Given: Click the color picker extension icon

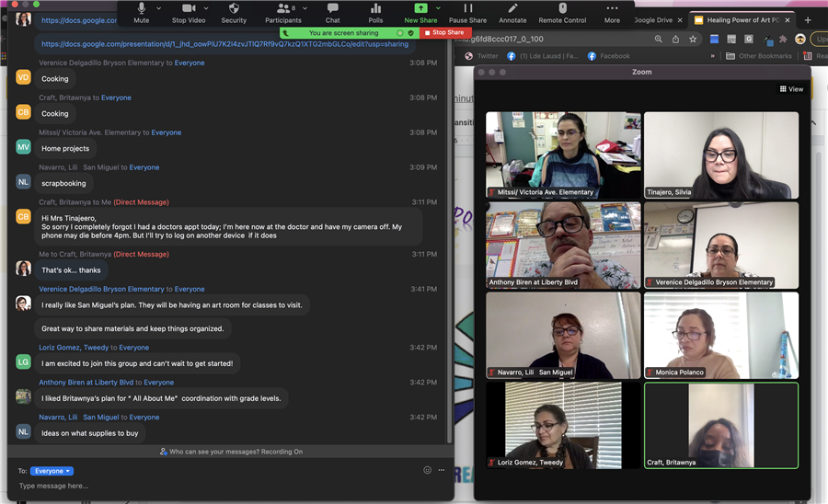Looking at the screenshot, I should click(x=767, y=39).
